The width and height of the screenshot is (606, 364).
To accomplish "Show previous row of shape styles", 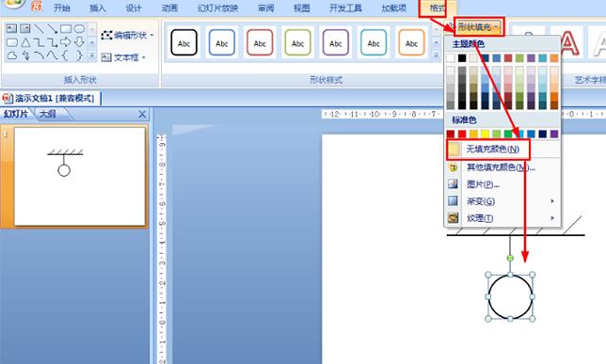I will tap(436, 28).
